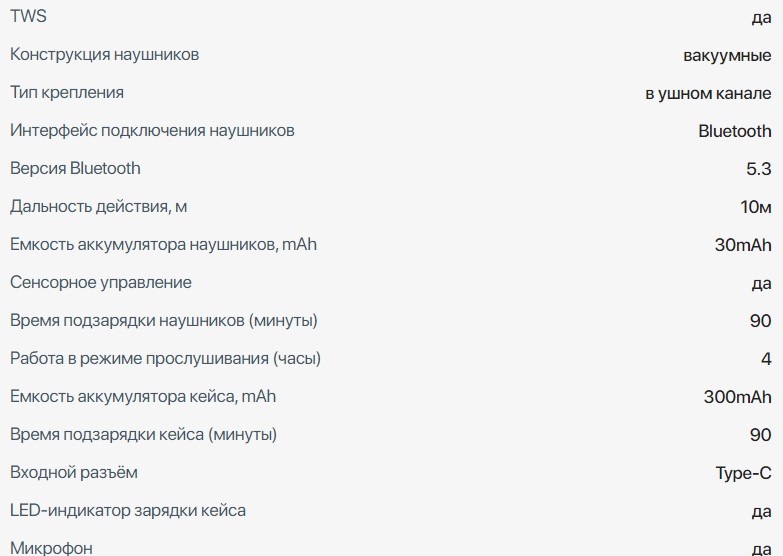
Task: Click 'Время подзарядки кейса (минуты)' label
Action: coord(143,435)
